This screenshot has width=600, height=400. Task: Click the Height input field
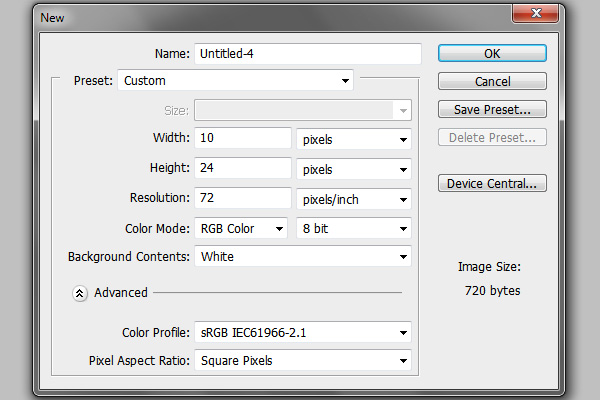(243, 168)
